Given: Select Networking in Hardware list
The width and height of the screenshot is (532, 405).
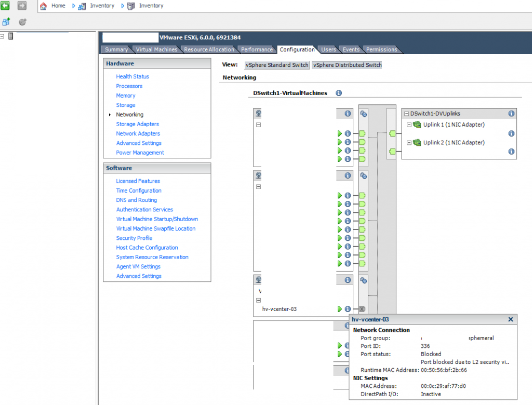Looking at the screenshot, I should (x=129, y=115).
